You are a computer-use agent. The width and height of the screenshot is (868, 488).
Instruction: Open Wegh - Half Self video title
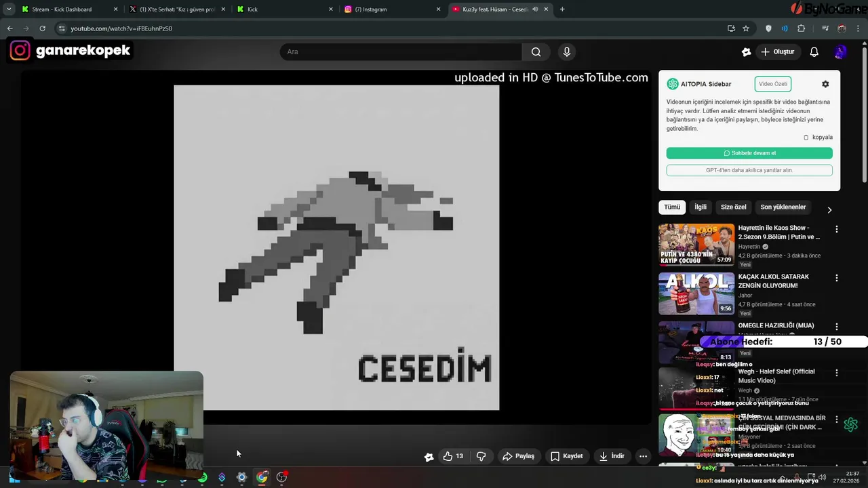coord(776,376)
